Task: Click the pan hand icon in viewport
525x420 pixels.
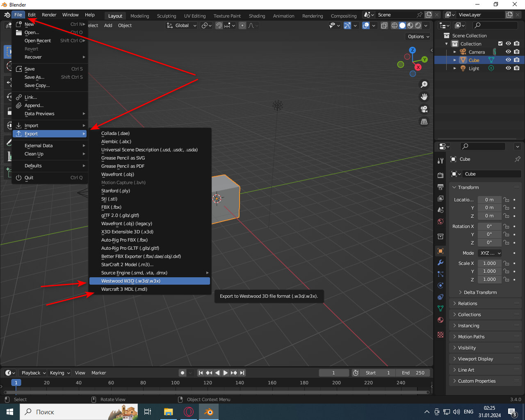Action: click(x=424, y=97)
